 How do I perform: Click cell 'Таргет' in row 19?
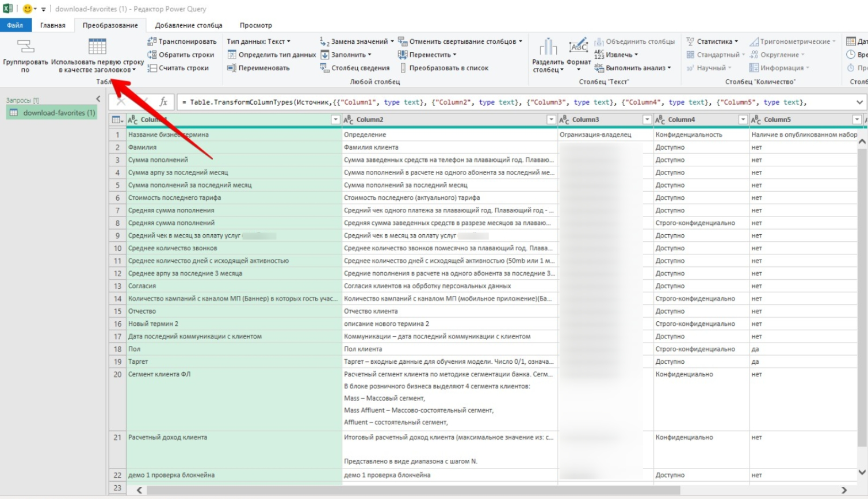point(234,362)
